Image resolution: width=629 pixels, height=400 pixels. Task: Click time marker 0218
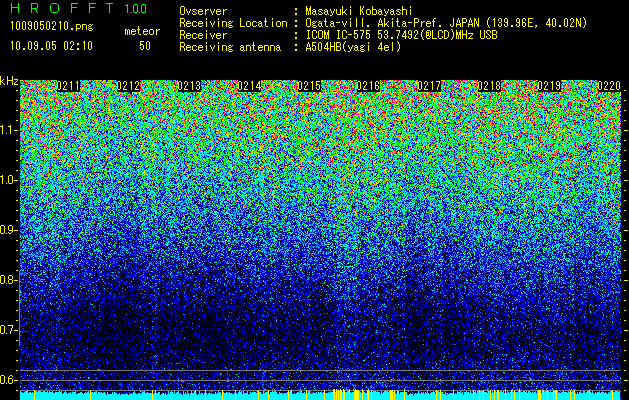(489, 86)
